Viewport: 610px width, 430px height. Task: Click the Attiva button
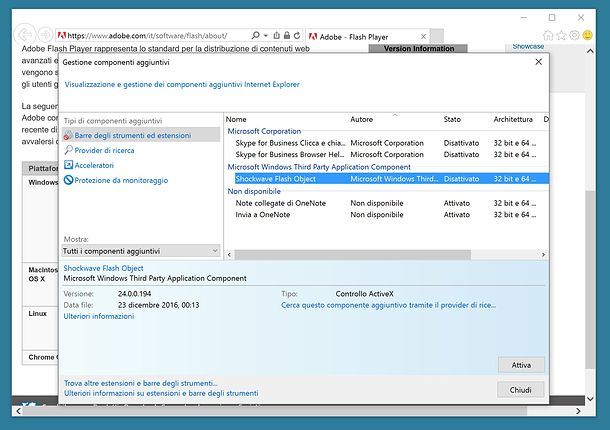521,365
